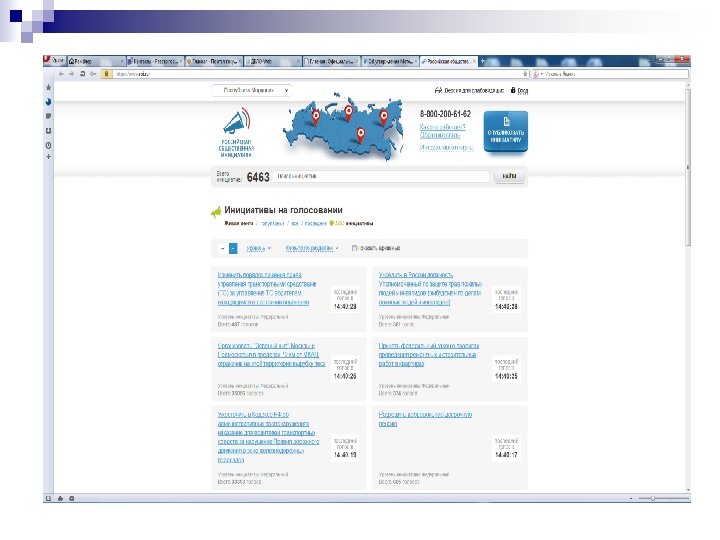Expand the Уровень filter dropdown
720x540 pixels.
tap(259, 248)
